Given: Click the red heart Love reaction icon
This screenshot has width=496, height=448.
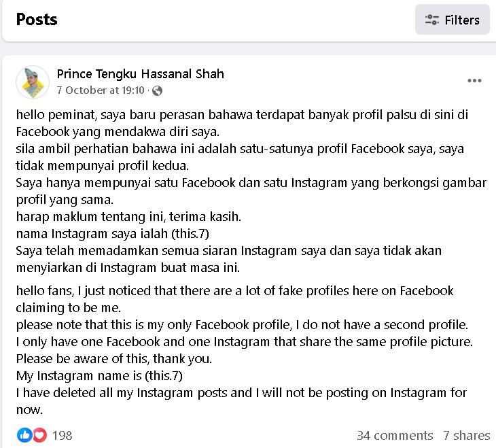Looking at the screenshot, I should click(39, 435).
